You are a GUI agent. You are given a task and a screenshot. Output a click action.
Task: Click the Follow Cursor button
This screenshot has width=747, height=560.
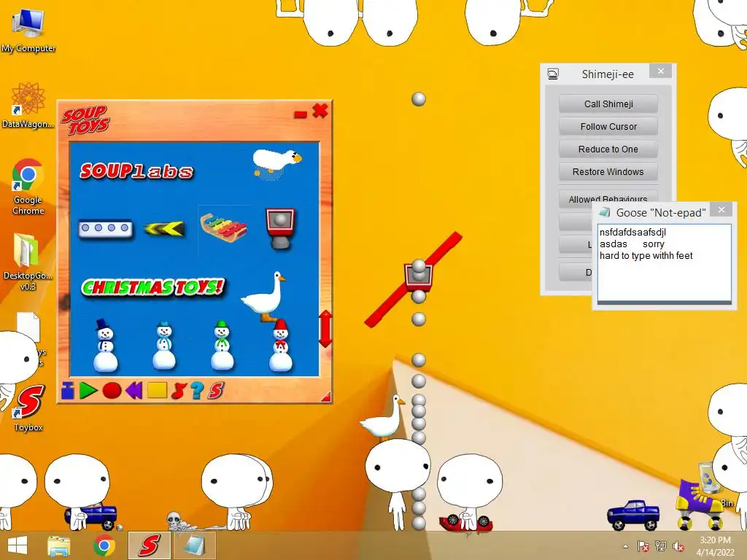[x=608, y=127]
